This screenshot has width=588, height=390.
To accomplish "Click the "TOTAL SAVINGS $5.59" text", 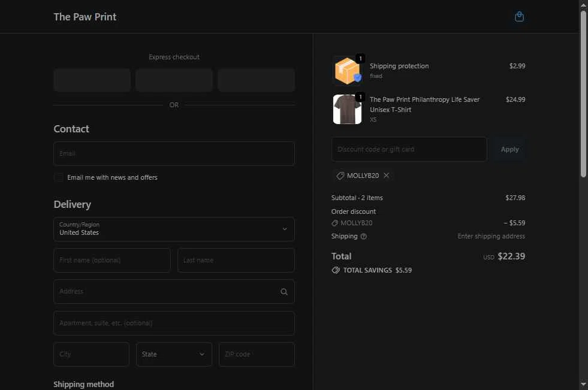I will [377, 270].
